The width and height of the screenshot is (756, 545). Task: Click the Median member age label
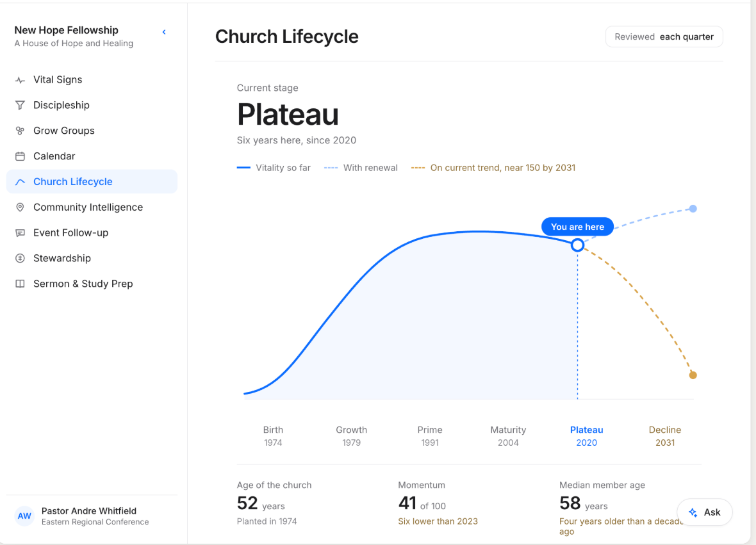[x=602, y=485]
